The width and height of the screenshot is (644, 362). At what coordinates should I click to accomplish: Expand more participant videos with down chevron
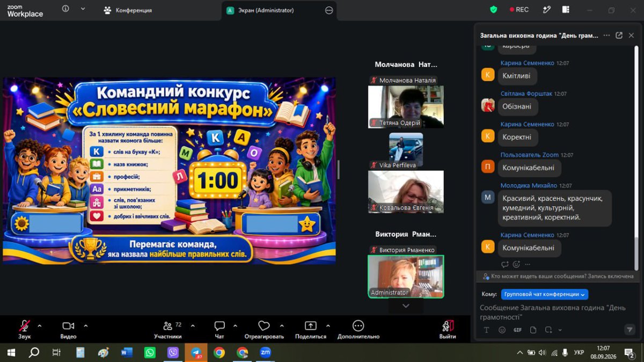[406, 306]
